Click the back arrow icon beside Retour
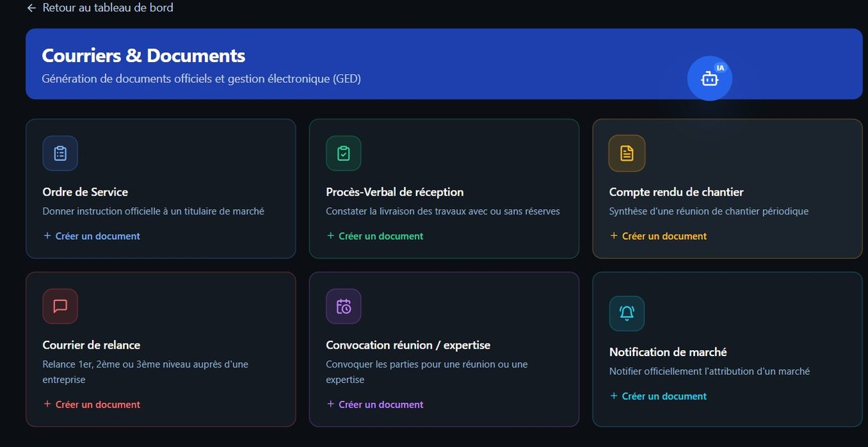Image resolution: width=868 pixels, height=447 pixels. (31, 8)
